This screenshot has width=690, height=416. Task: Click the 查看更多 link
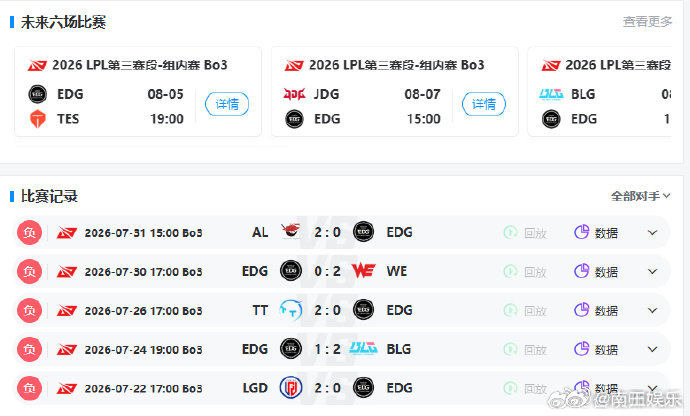click(x=647, y=21)
